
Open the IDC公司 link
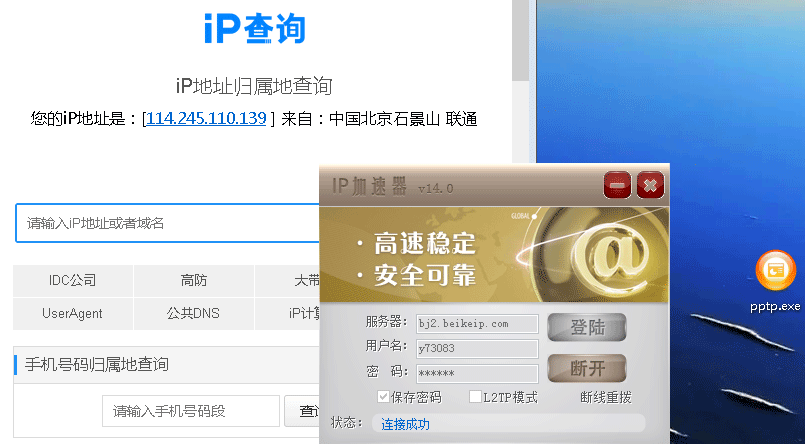[73, 281]
